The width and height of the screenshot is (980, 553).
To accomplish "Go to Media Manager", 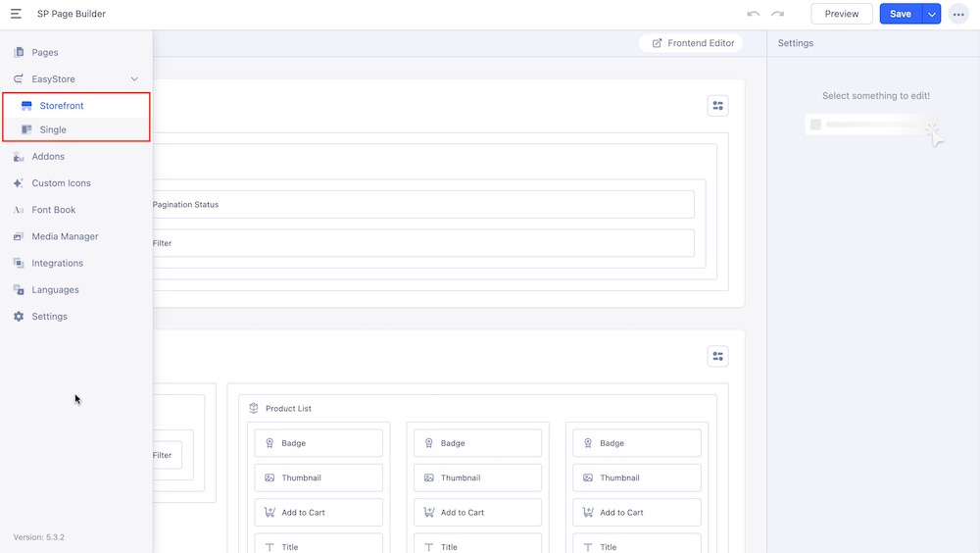I will [65, 236].
